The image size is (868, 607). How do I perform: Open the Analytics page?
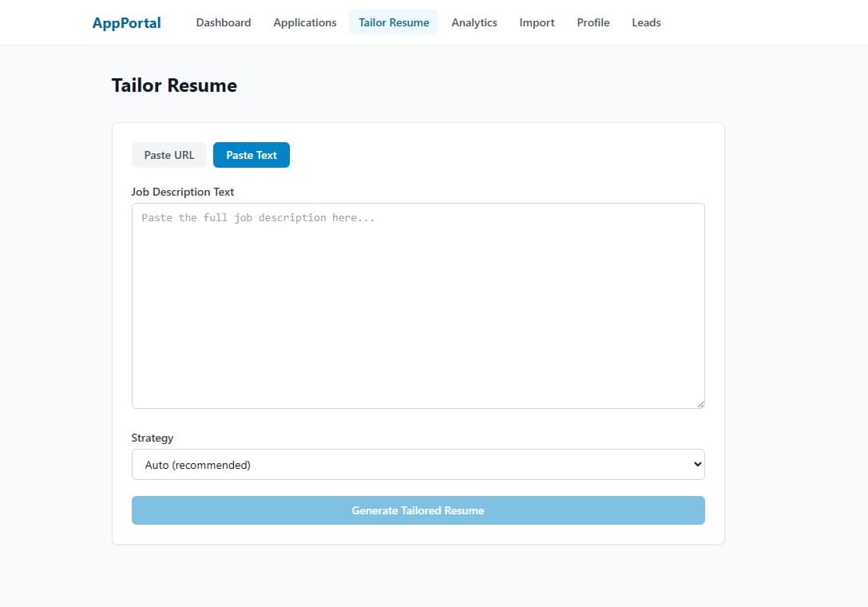(474, 22)
